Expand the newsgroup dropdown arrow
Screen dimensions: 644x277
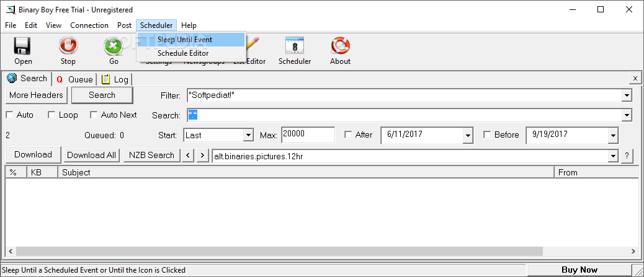point(613,156)
